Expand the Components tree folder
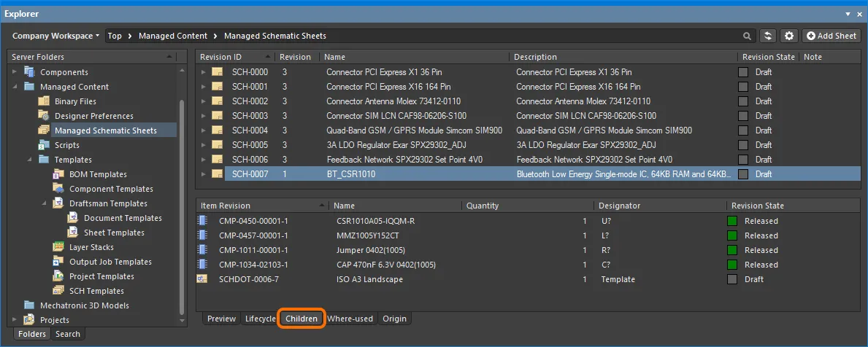Viewport: 868px width, 347px height. 15,72
